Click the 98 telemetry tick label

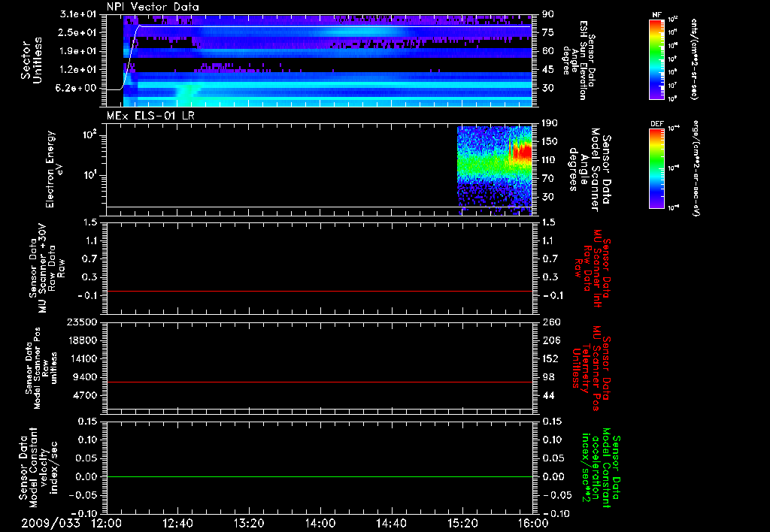coord(548,377)
